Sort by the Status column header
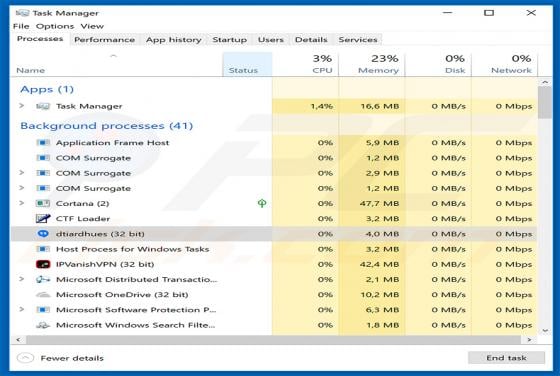The height and width of the screenshot is (376, 560). 247,64
